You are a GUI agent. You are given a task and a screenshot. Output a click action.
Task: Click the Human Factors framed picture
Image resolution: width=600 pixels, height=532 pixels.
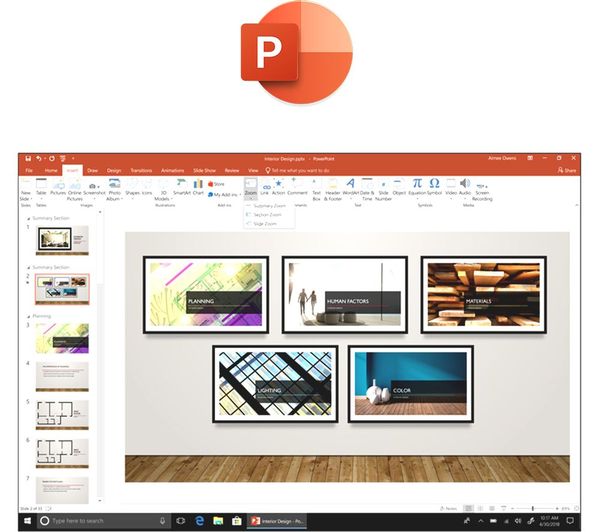345,295
